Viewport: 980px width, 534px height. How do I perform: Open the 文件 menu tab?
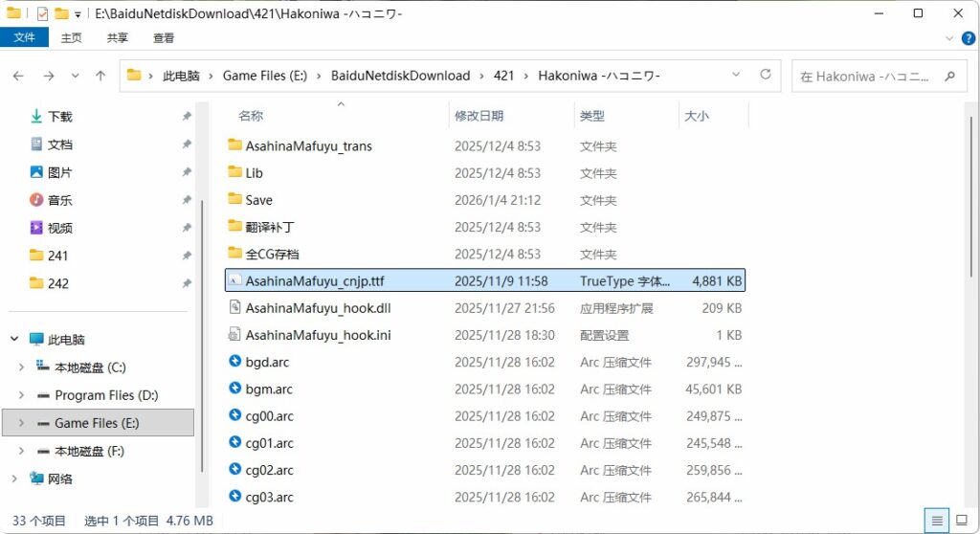(x=24, y=37)
